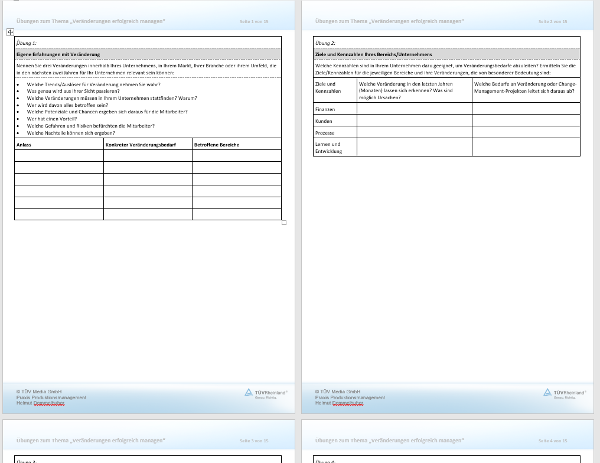Click the 'Konkreter Veränderungsbedarf' column header
The height and width of the screenshot is (463, 600).
[x=138, y=144]
